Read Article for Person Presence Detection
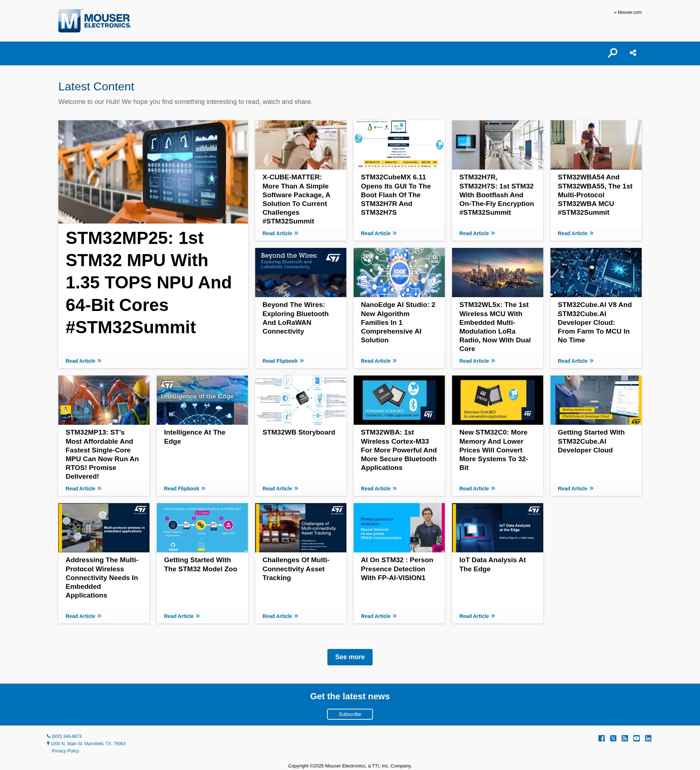Screen dimensions: 700x770 (x=379, y=616)
